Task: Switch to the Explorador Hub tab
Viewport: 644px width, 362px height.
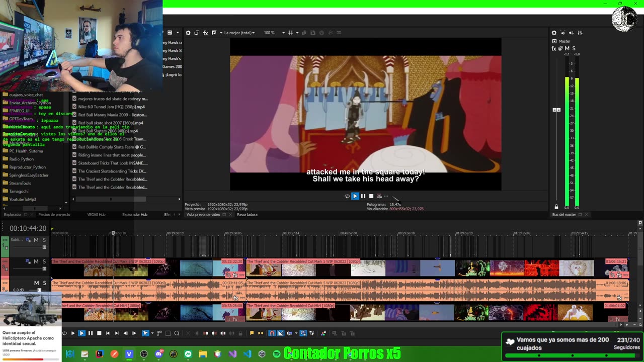Action: (135, 215)
